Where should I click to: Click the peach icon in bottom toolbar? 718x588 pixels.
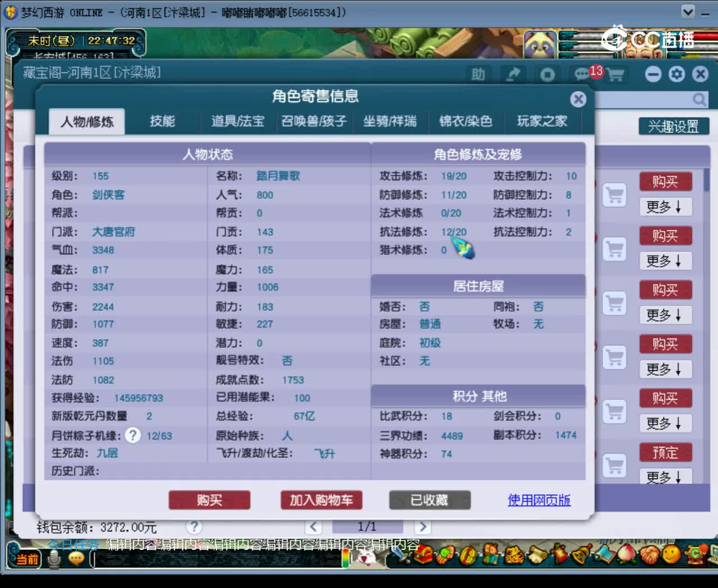click(626, 555)
